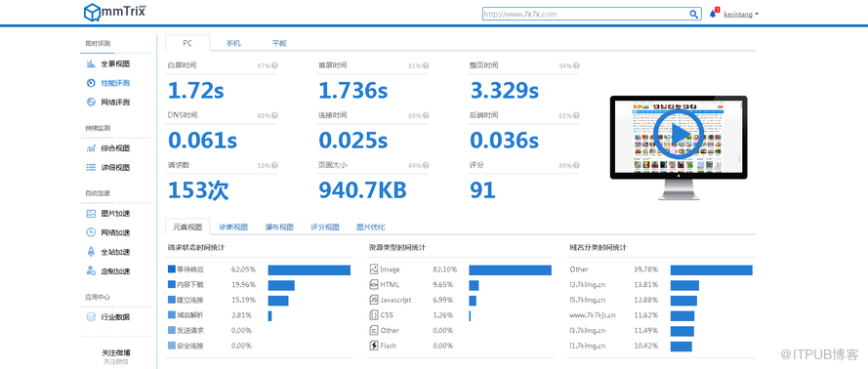Select the 瀑布视图 tab
The image size is (868, 369).
tap(279, 226)
